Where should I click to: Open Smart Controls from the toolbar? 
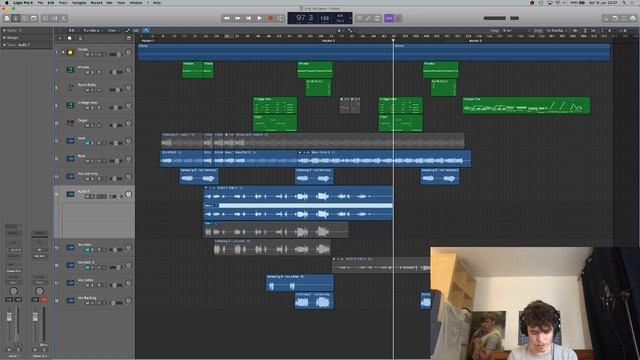click(x=45, y=18)
